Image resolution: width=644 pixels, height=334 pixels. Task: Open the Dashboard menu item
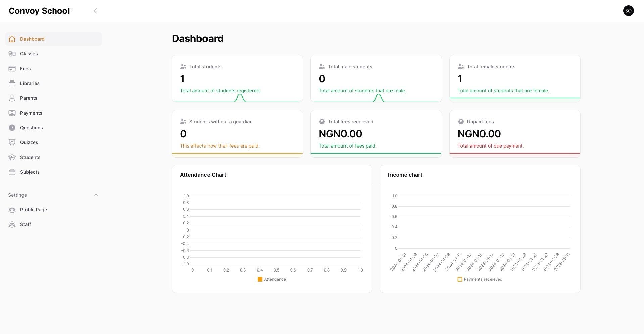54,39
